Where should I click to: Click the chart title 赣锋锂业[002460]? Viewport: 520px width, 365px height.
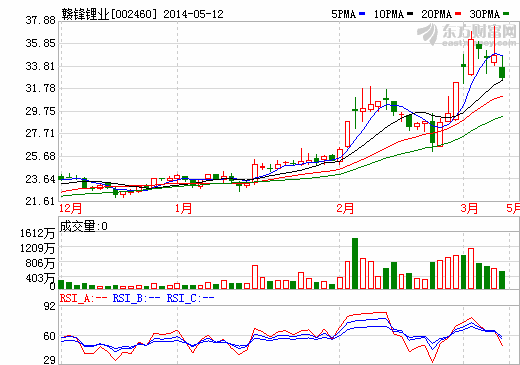(109, 14)
